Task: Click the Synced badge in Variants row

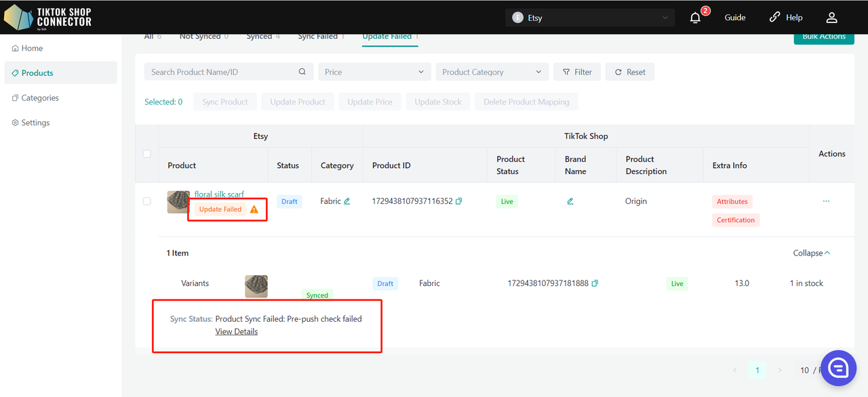Action: (317, 295)
